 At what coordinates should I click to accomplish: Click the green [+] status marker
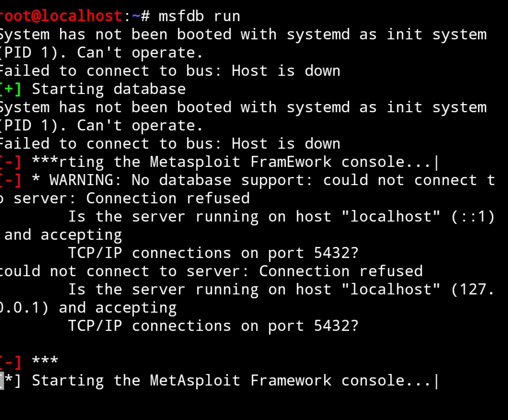point(11,89)
